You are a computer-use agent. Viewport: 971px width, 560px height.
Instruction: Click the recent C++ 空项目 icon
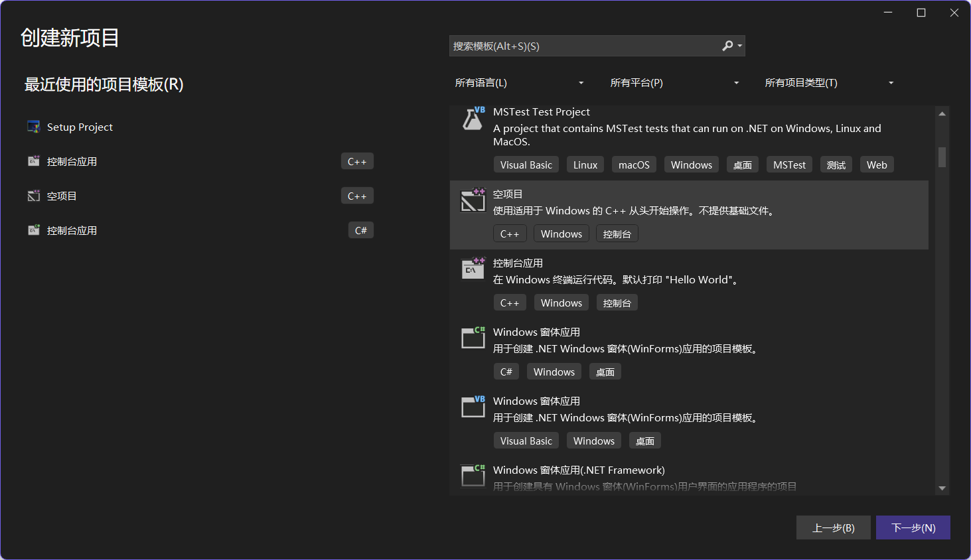point(34,196)
